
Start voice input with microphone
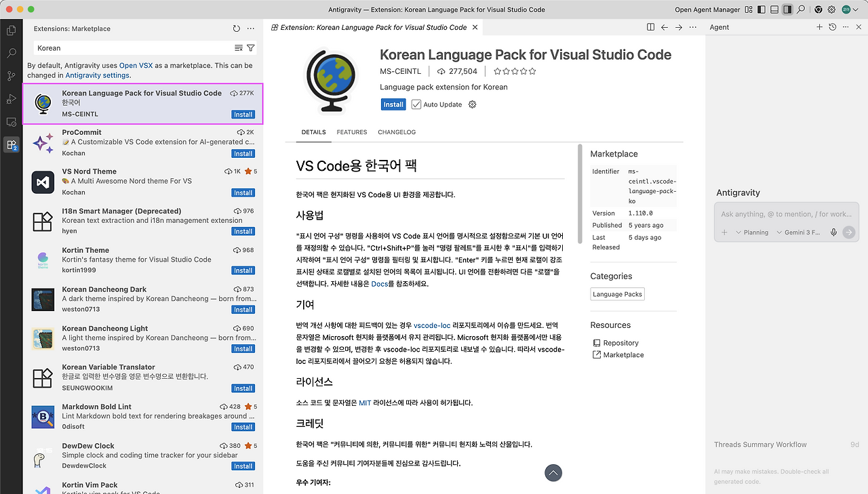(833, 232)
